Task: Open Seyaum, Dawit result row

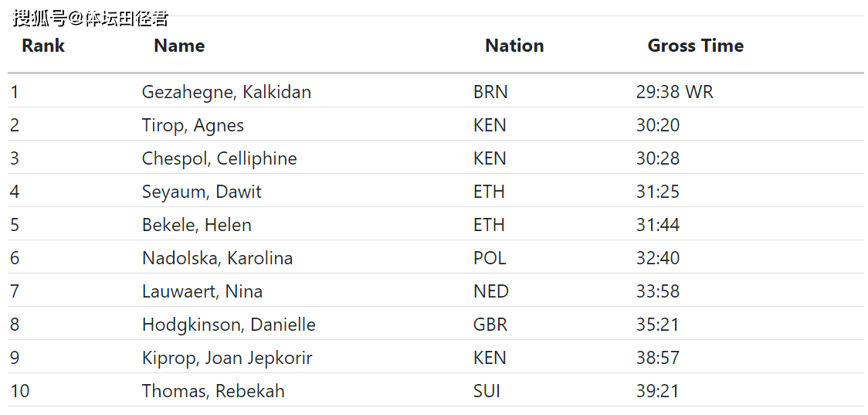Action: [202, 192]
